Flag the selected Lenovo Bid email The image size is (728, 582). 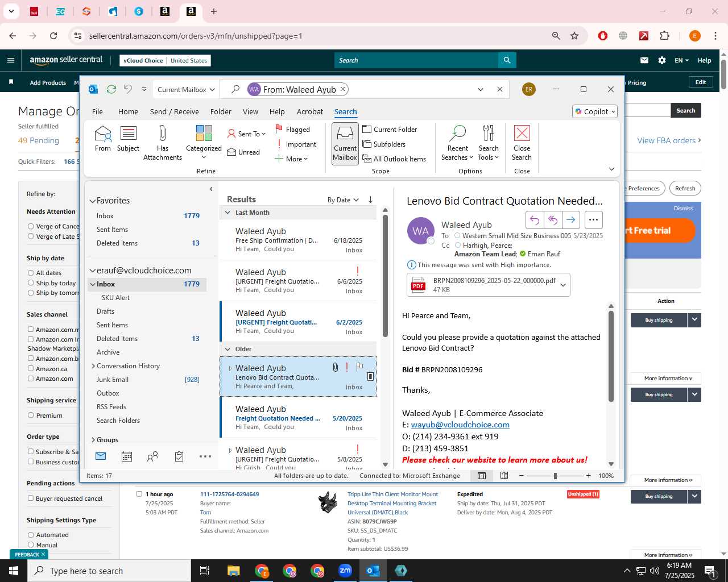(x=359, y=367)
